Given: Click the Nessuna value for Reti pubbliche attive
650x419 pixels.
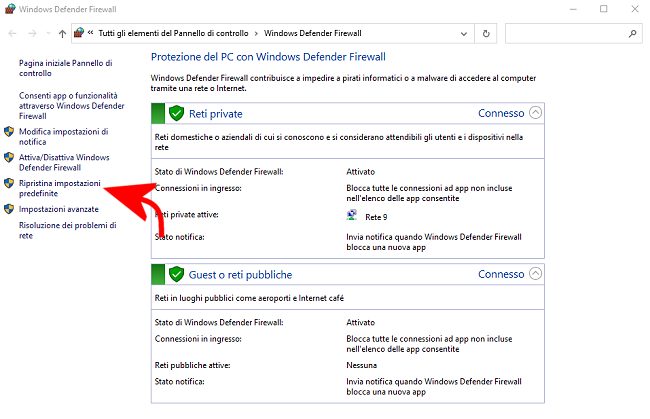Looking at the screenshot, I should 361,365.
